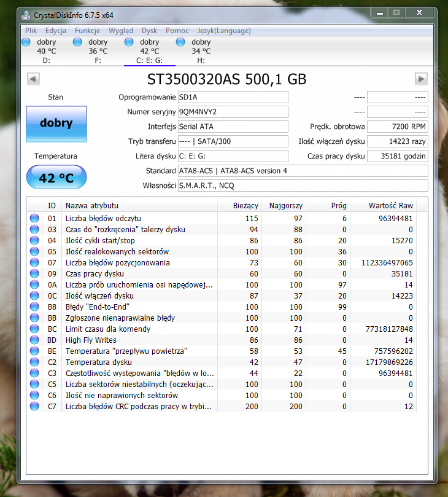Sort by Próg column header
Viewport: 448px width, 497px height.
click(x=328, y=206)
